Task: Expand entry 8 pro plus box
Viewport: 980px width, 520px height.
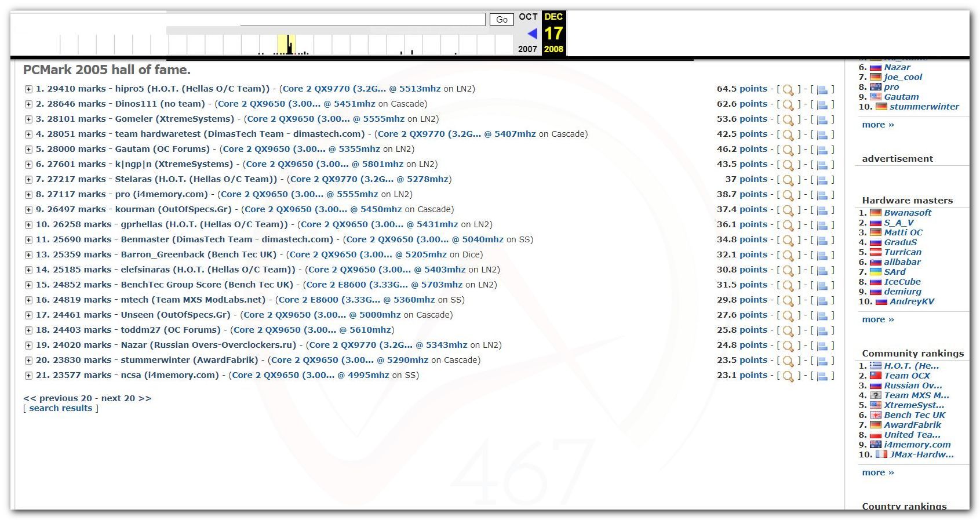Action: click(28, 195)
